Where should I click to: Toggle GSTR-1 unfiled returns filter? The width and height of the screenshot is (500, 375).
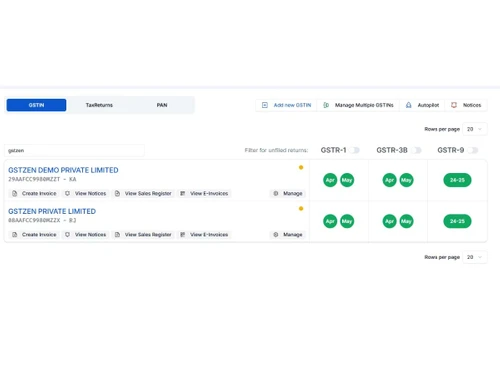click(355, 150)
